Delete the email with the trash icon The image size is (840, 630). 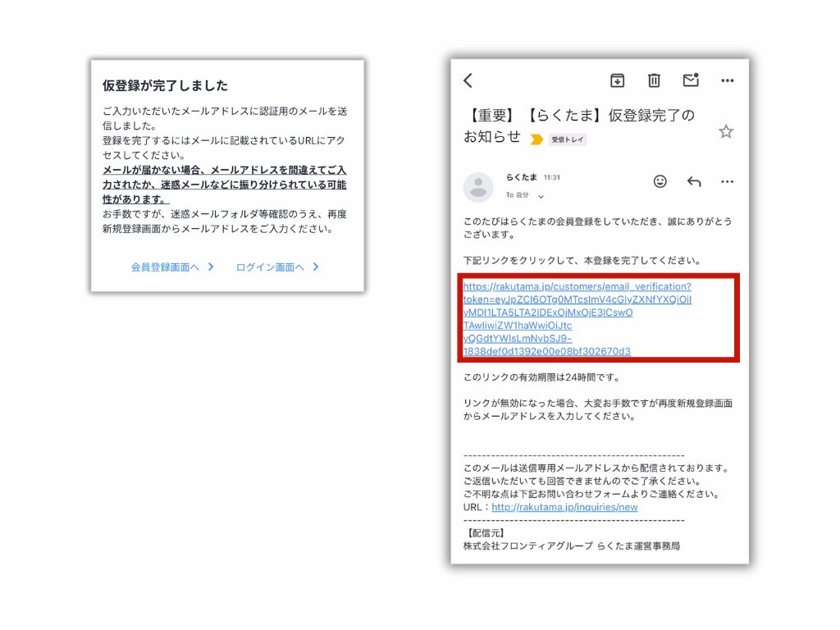[654, 80]
